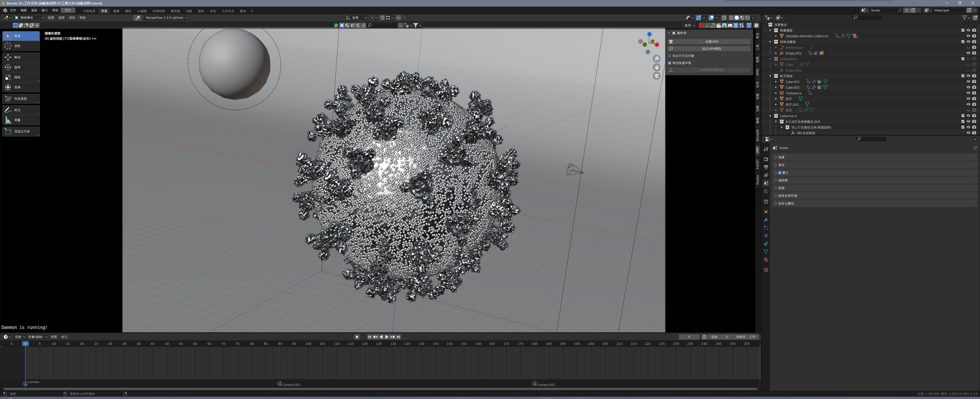Viewport: 980px width, 399px height.
Task: Toggle the 导出不可见对象 checkbox
Action: click(x=670, y=56)
